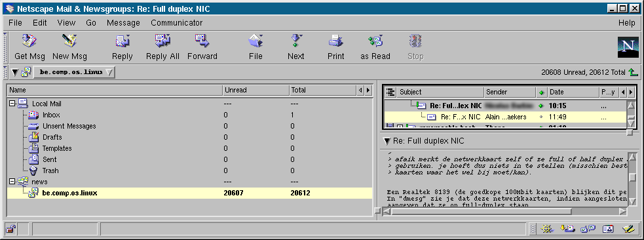Mark messages as Read

(x=375, y=47)
